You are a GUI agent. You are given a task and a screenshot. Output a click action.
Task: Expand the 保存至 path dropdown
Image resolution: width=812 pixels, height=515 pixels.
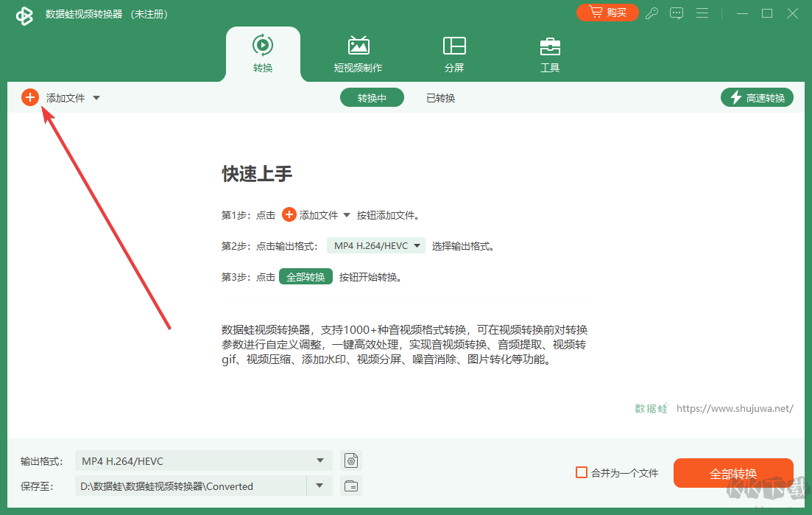pos(319,486)
